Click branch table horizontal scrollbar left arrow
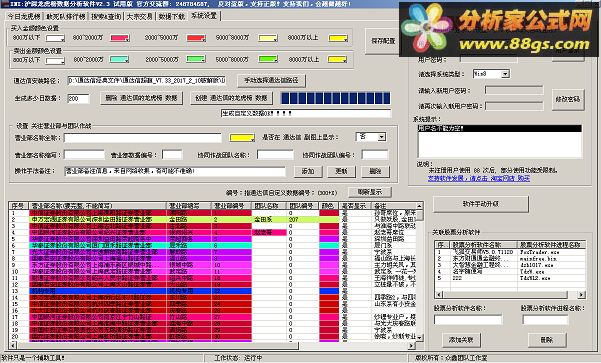The image size is (601, 363). click(12, 345)
